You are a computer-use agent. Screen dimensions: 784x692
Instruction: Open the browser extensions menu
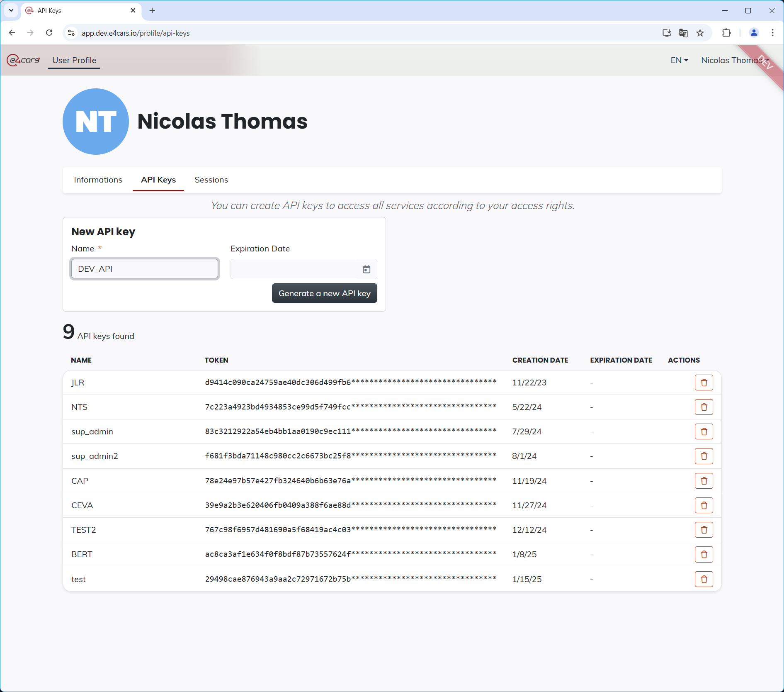tap(726, 33)
